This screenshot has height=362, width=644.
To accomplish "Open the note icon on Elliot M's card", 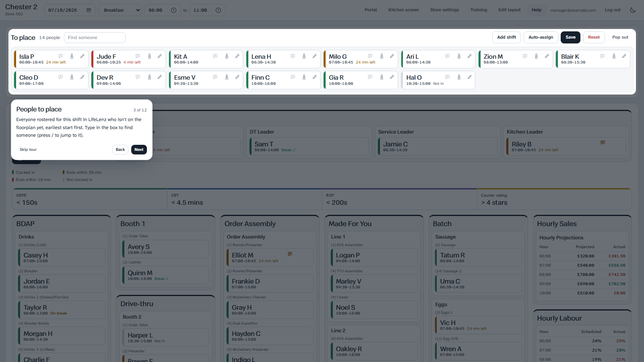I will pyautogui.click(x=290, y=254).
